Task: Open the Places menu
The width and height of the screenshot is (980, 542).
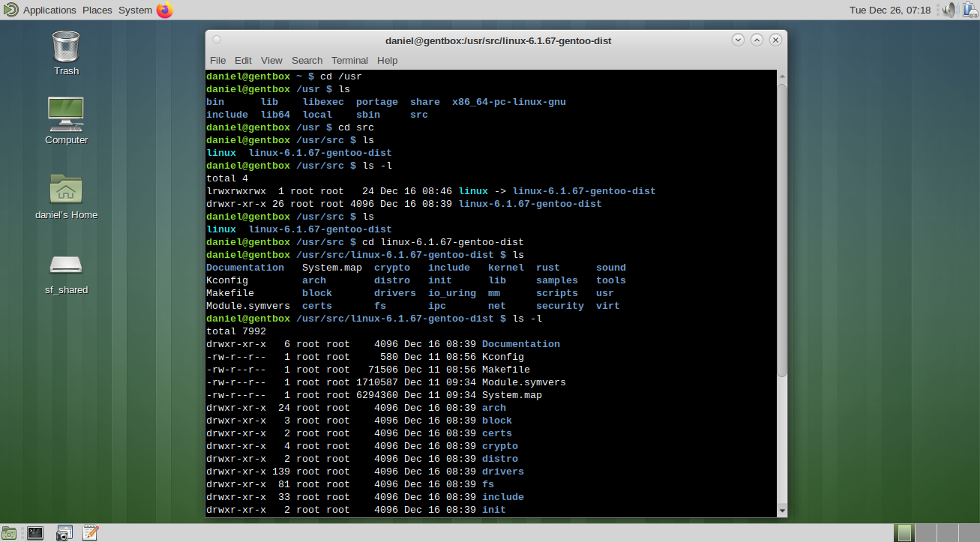Action: (97, 10)
